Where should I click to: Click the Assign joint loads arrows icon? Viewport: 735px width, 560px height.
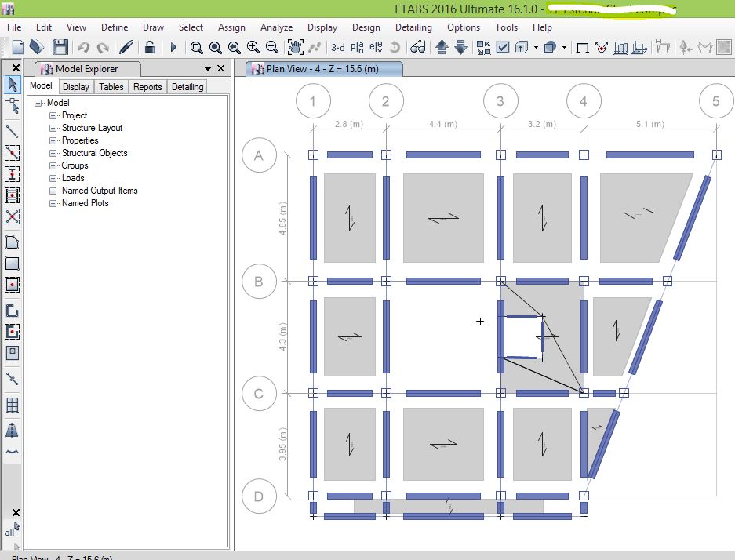click(x=602, y=47)
